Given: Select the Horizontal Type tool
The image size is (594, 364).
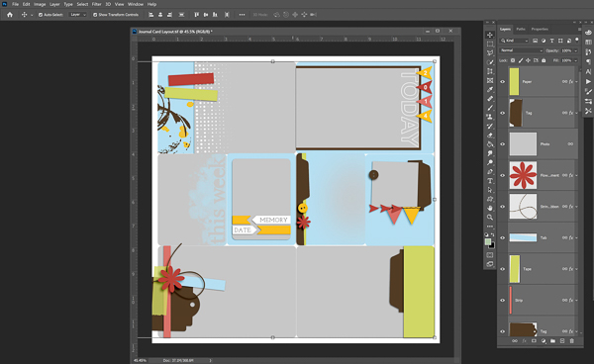Looking at the screenshot, I should click(490, 181).
